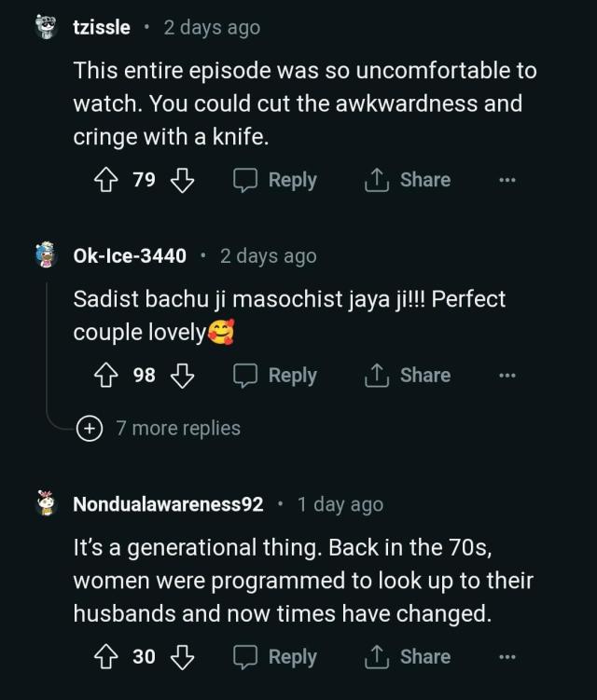Image resolution: width=597 pixels, height=700 pixels.
Task: Open Nondualawareness92's avatar image
Action: click(x=46, y=503)
